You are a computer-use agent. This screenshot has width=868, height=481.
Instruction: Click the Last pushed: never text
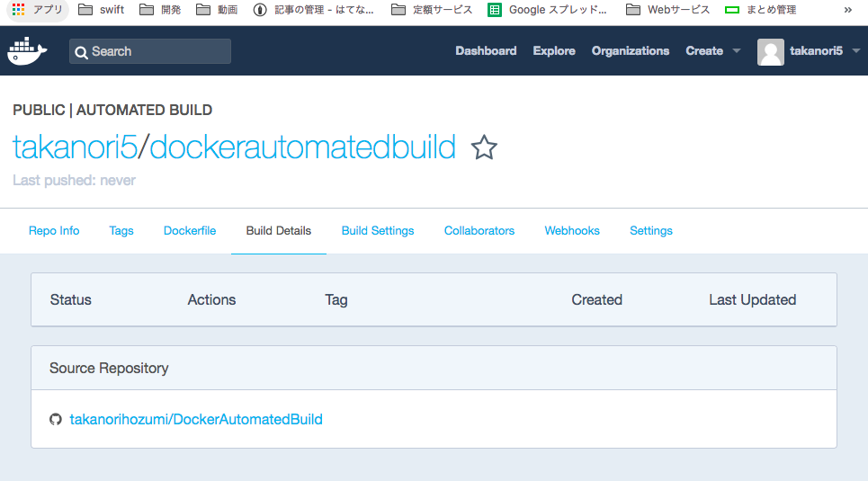74,181
